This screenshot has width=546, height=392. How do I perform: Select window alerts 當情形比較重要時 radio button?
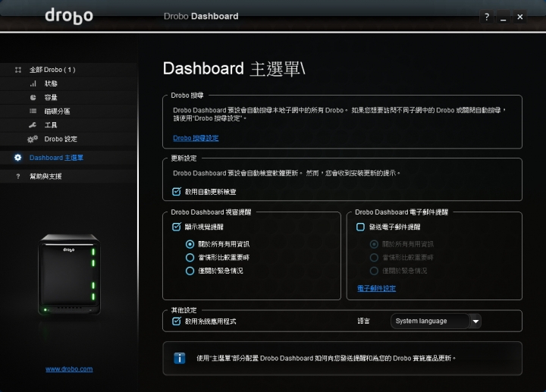tap(190, 258)
